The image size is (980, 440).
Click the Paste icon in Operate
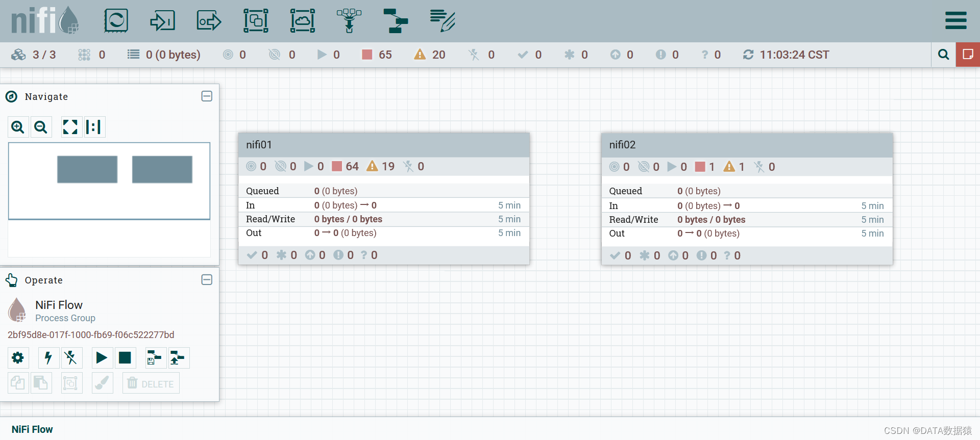point(41,383)
